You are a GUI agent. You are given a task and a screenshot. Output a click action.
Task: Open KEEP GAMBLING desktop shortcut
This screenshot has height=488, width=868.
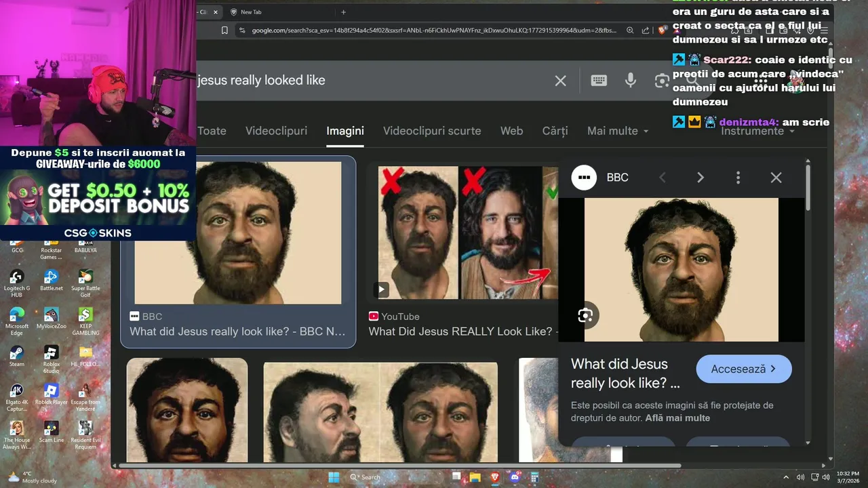pos(85,321)
